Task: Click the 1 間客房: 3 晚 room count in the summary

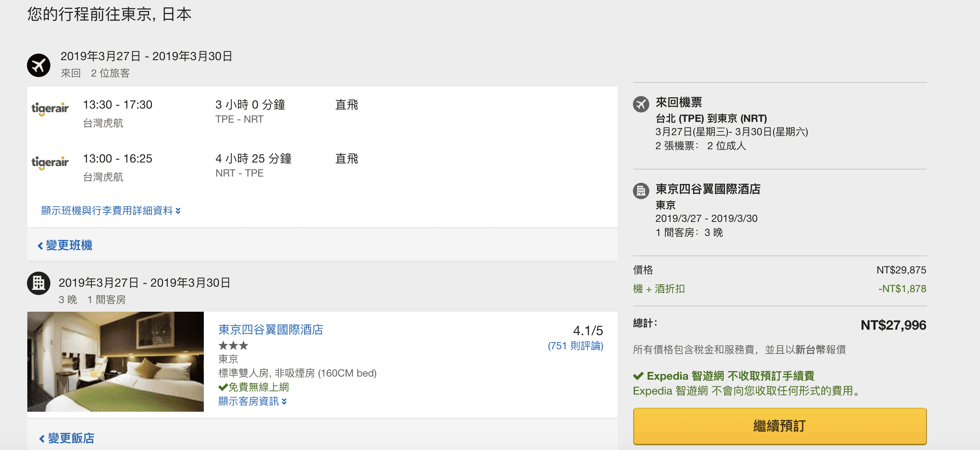Action: point(689,232)
